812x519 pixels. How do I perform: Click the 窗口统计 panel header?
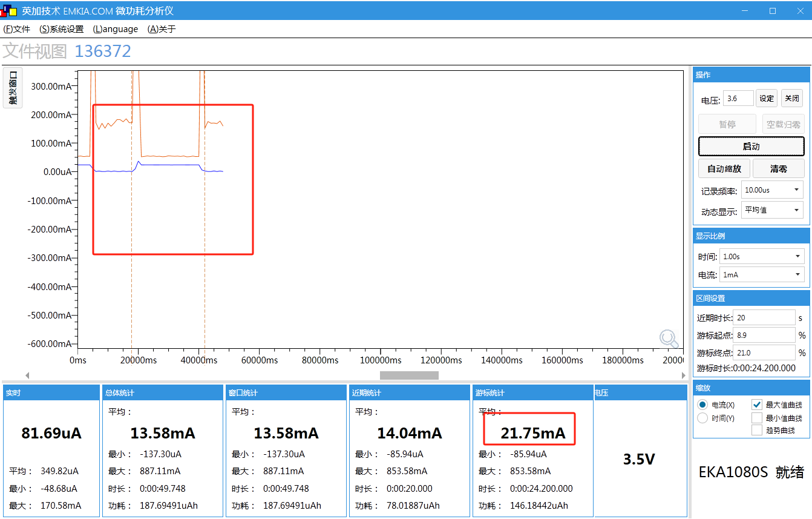click(286, 392)
